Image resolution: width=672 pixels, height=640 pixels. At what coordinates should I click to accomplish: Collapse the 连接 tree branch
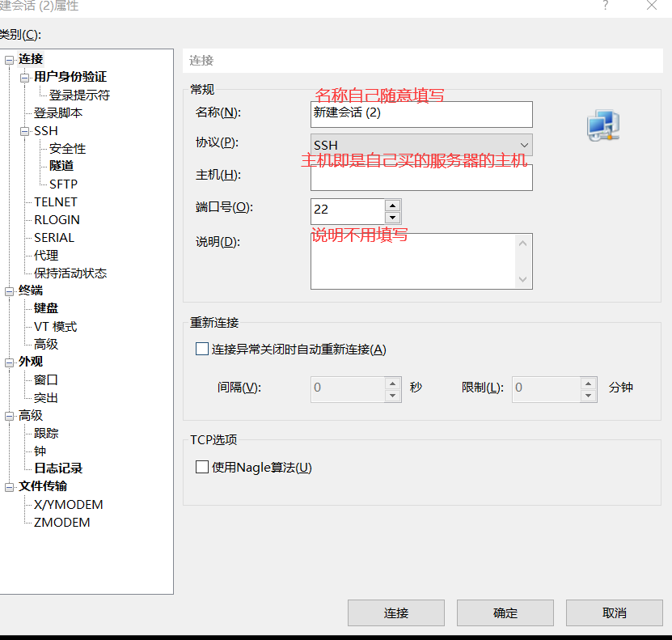(x=8, y=58)
